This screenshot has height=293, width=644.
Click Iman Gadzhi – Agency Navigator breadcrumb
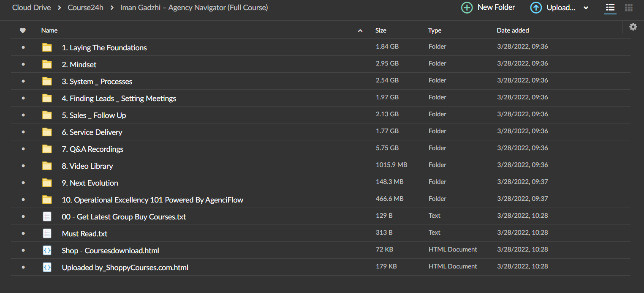pyautogui.click(x=194, y=8)
